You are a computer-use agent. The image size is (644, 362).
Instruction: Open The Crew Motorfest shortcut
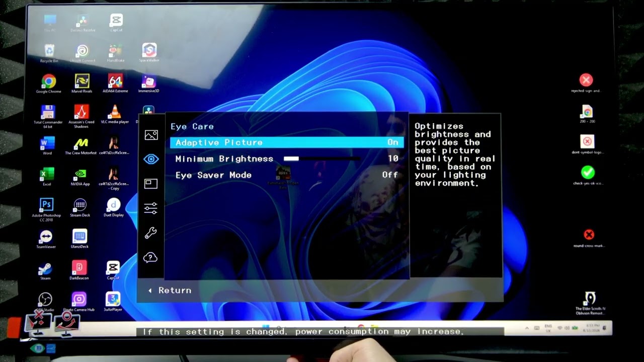80,146
